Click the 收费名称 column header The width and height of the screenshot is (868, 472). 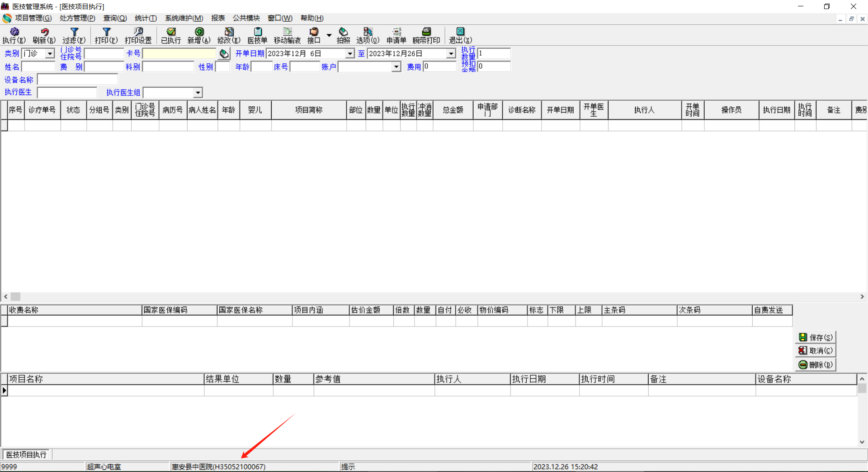[75, 310]
